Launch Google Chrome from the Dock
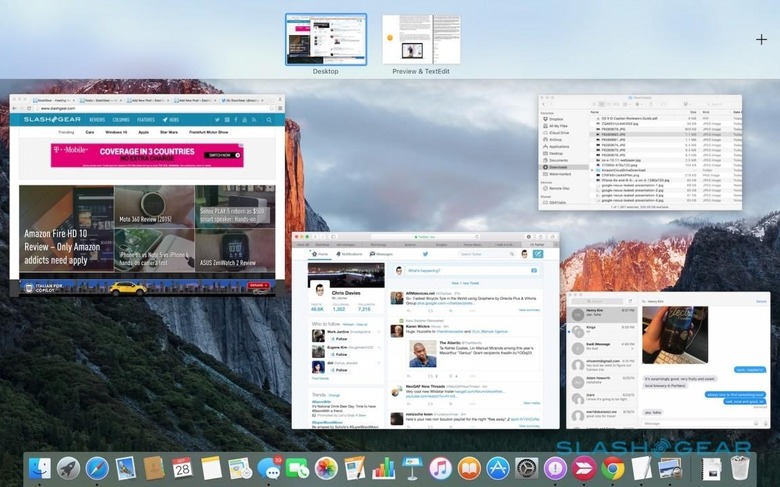The height and width of the screenshot is (487, 780). 613,468
